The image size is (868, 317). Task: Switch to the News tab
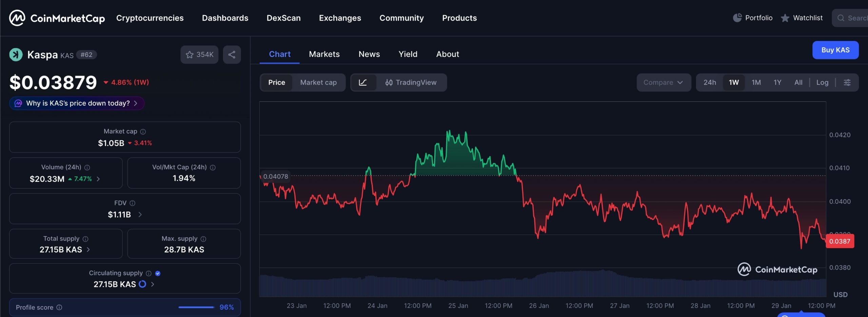point(369,54)
